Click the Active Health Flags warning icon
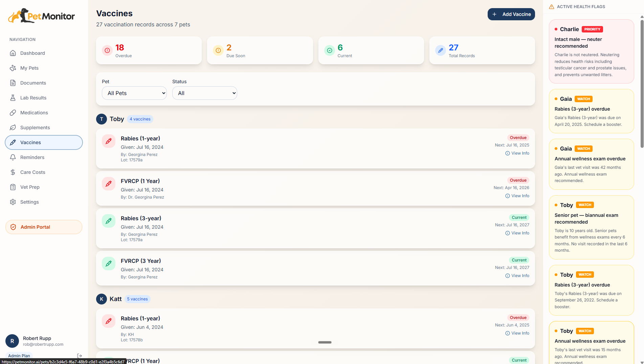Image resolution: width=644 pixels, height=364 pixels. [x=552, y=7]
